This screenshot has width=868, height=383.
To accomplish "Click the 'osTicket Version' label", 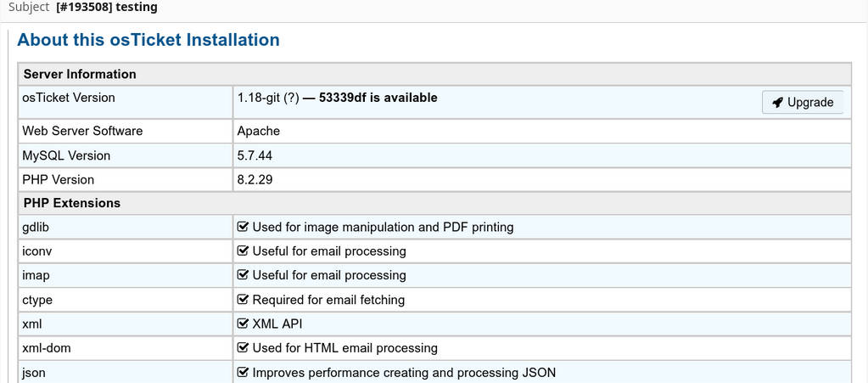I will [x=69, y=98].
